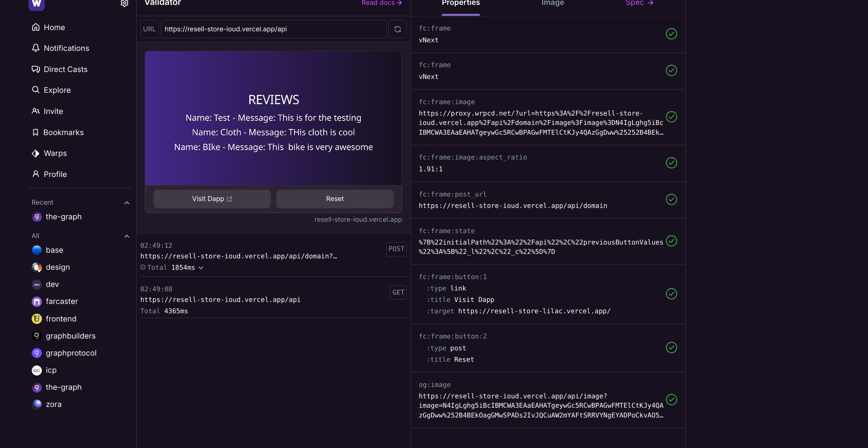868x448 pixels.
Task: Click the fc:frame:image check icon
Action: pos(671,117)
